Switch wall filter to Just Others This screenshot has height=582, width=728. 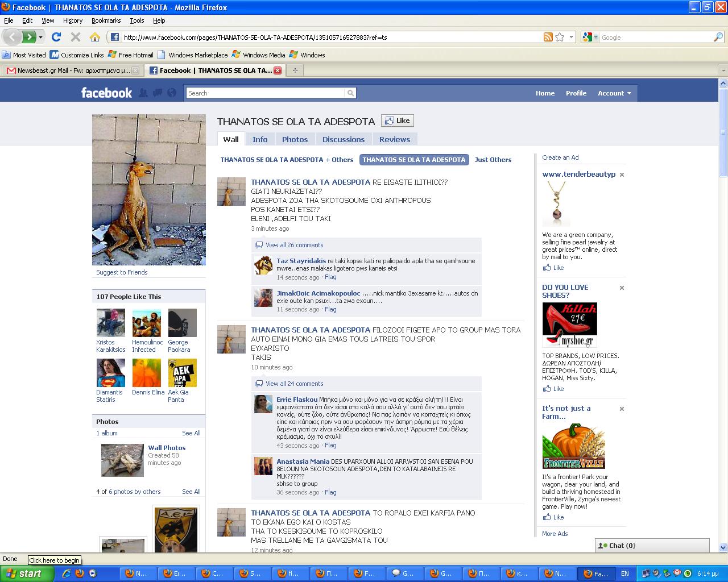[x=493, y=160]
